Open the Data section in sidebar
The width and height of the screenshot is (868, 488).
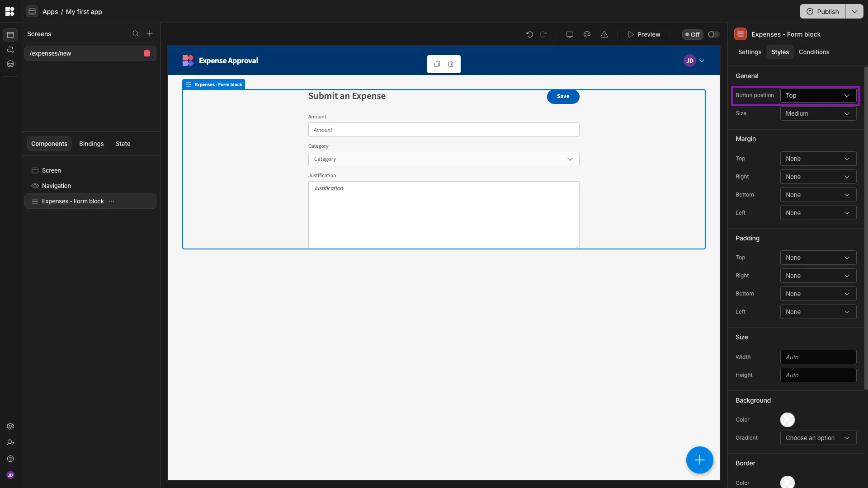tap(10, 64)
